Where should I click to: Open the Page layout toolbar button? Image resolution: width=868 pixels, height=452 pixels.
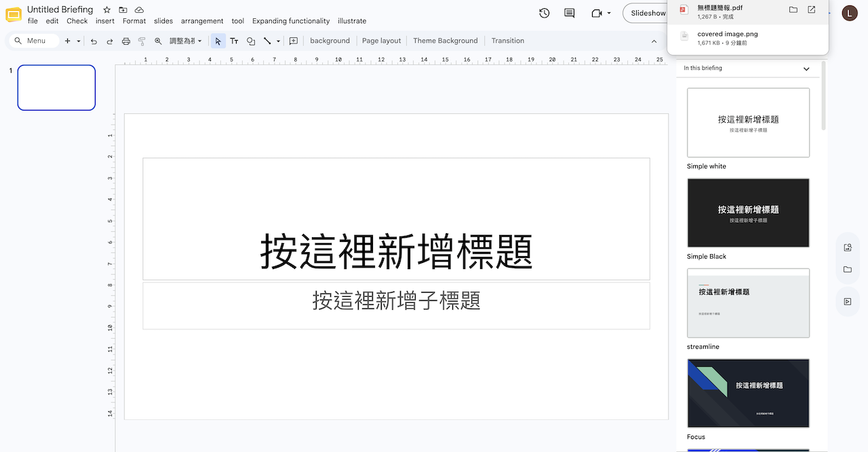381,41
